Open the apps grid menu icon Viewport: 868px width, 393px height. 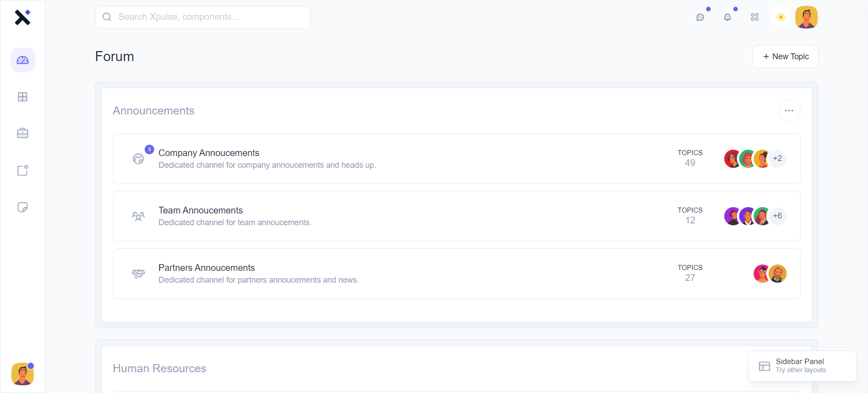(755, 17)
